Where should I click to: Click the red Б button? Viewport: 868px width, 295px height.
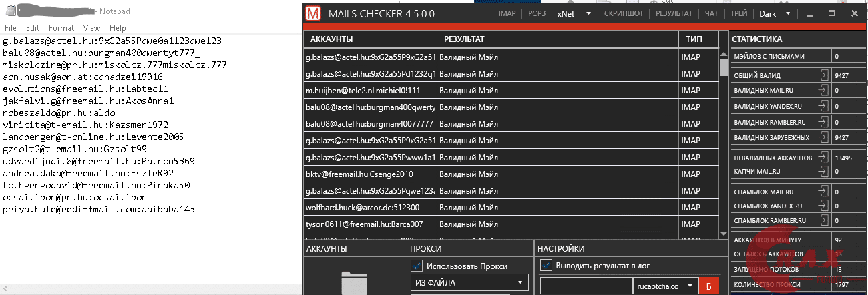[708, 286]
